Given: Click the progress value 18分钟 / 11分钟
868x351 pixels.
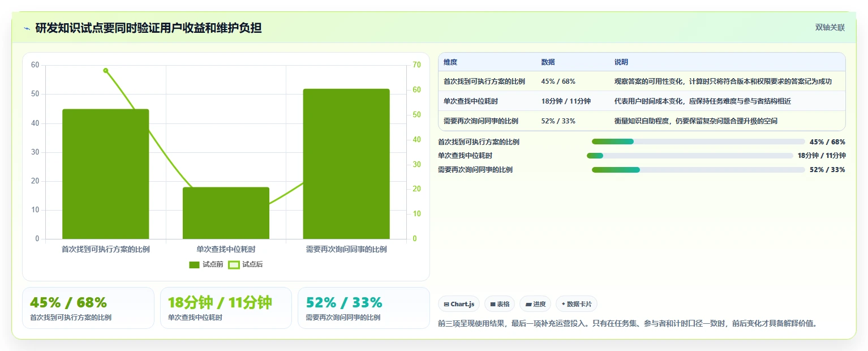Looking at the screenshot, I should [x=822, y=156].
